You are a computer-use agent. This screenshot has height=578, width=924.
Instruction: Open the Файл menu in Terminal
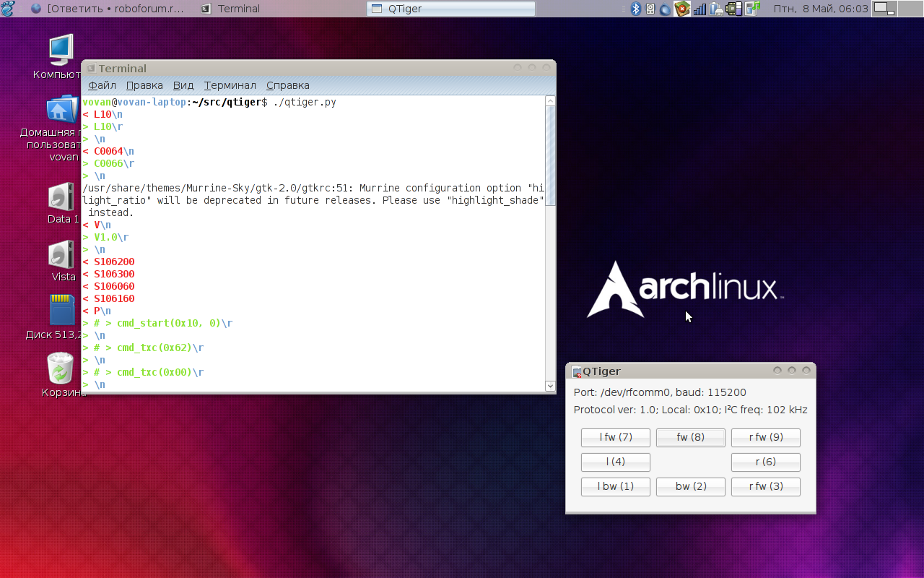pyautogui.click(x=102, y=85)
